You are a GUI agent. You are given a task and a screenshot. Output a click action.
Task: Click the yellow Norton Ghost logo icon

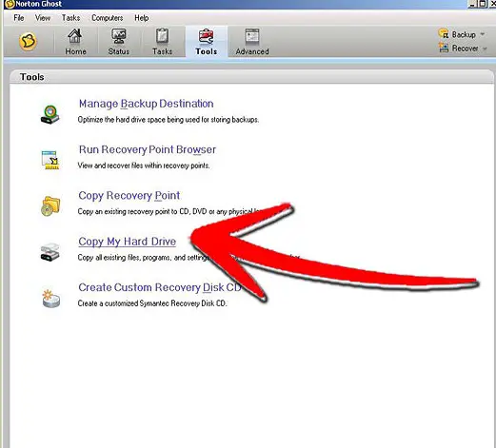pyautogui.click(x=28, y=42)
